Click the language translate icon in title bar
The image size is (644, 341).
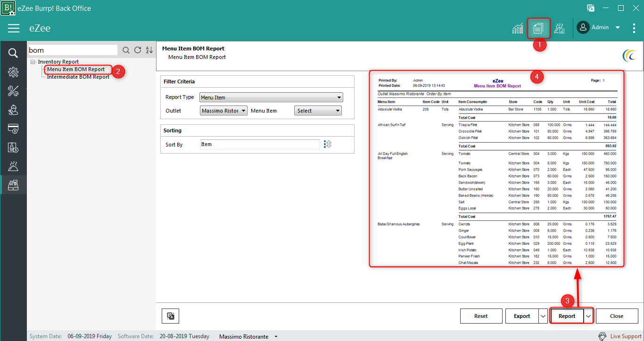[590, 8]
